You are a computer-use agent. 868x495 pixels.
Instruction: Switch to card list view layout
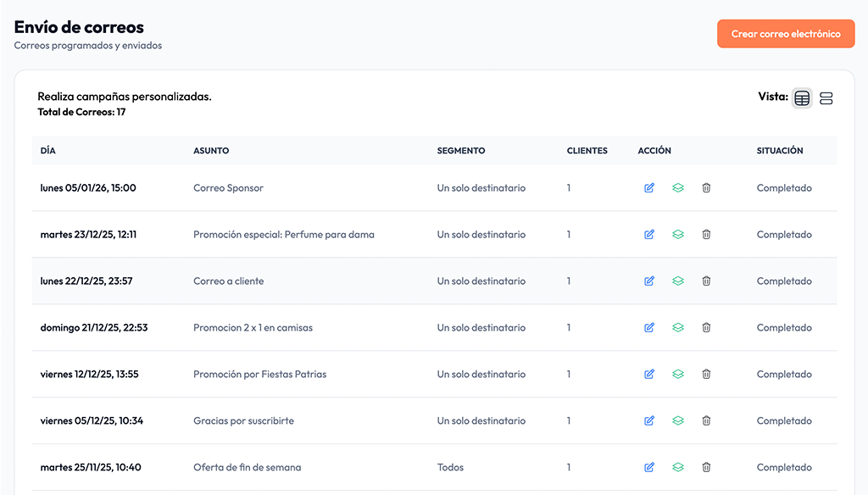[x=826, y=98]
